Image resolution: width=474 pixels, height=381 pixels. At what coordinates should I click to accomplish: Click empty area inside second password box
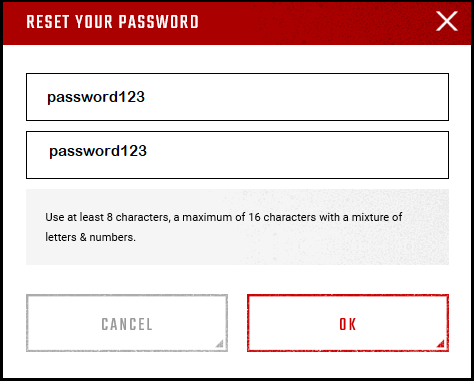[x=297, y=155]
